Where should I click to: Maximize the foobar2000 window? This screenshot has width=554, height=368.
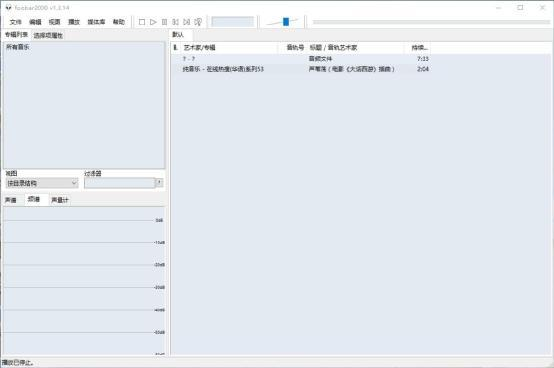[520, 7]
